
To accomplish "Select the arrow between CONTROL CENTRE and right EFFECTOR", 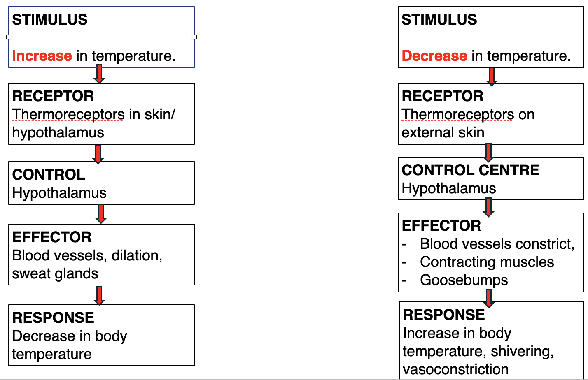I will [x=488, y=207].
